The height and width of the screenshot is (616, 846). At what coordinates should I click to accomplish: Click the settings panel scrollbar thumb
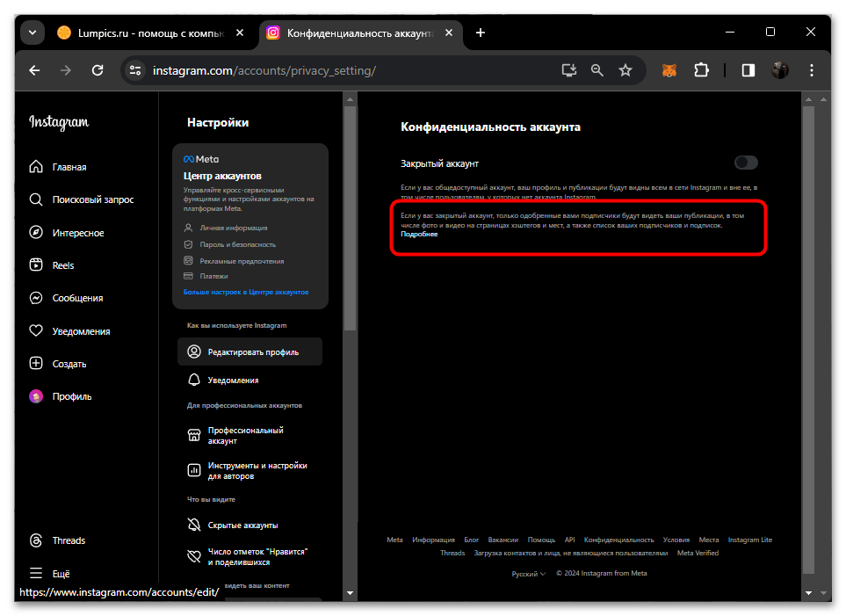point(350,219)
